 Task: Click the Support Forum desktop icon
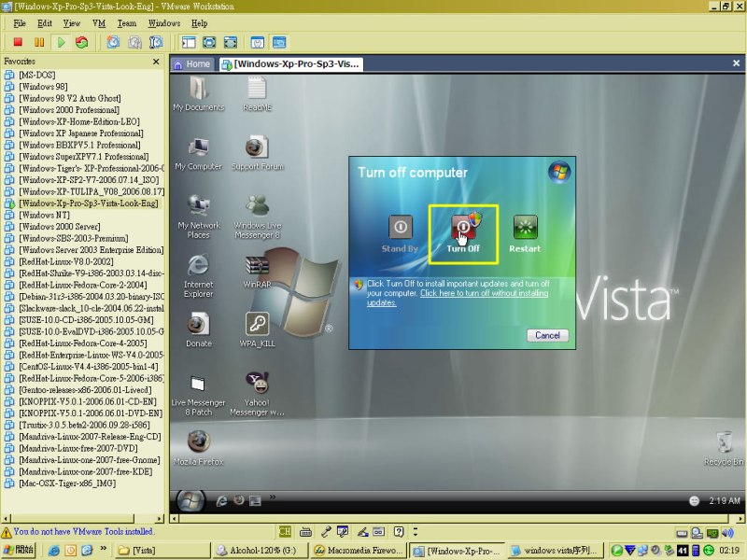(258, 153)
